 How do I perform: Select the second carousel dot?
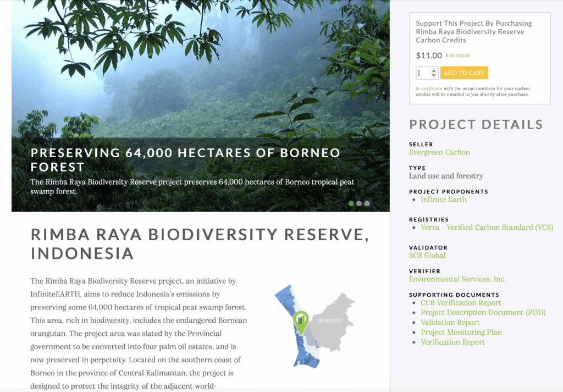[x=359, y=203]
